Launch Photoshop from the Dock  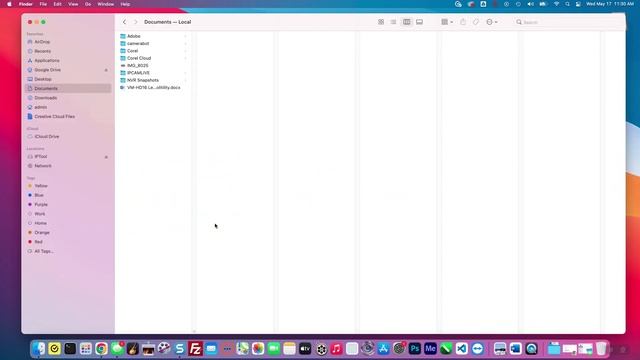pos(415,349)
